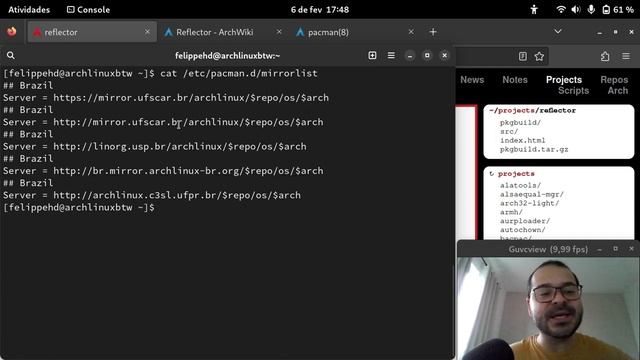Open the Atividades overview

pos(29,9)
